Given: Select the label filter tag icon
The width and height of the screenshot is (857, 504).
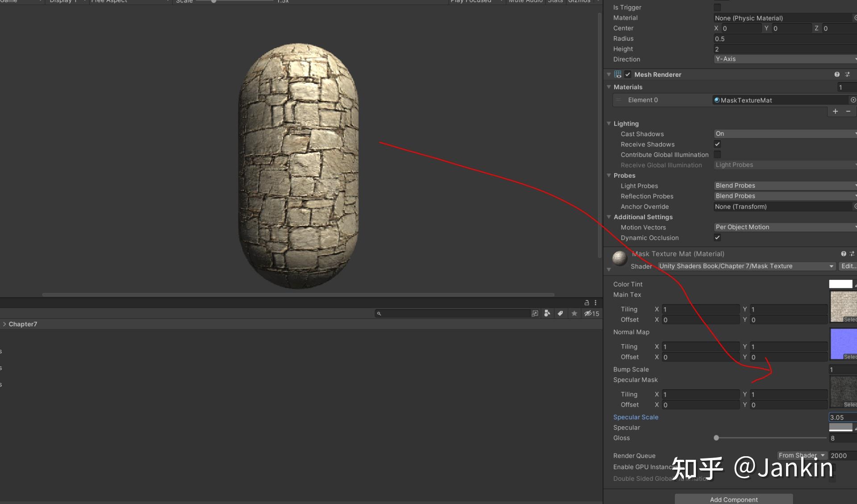Looking at the screenshot, I should [x=561, y=313].
